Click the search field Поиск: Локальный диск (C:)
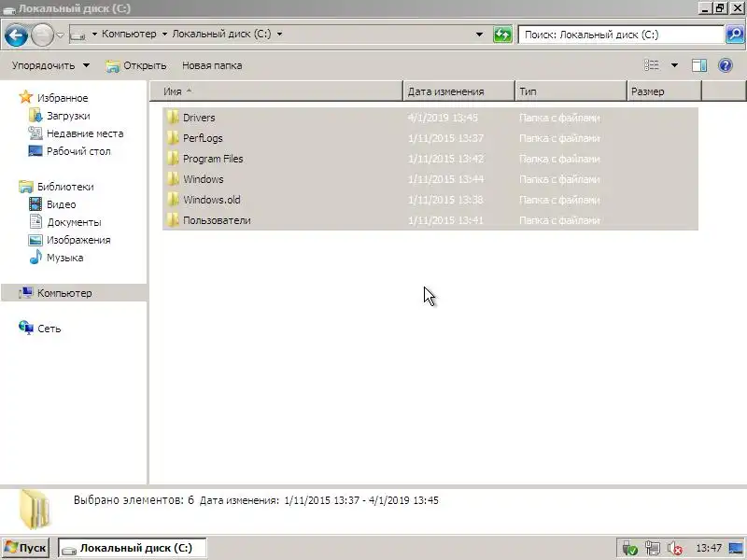This screenshot has width=747, height=560. point(621,35)
